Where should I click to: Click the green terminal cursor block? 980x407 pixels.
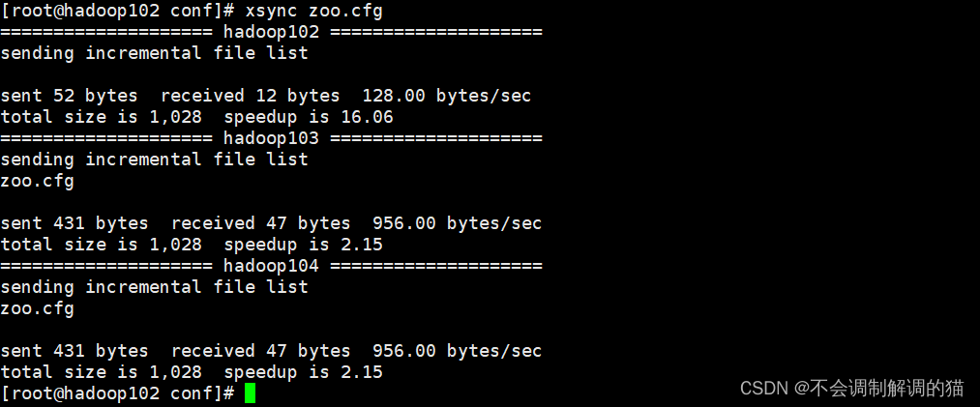(x=250, y=393)
